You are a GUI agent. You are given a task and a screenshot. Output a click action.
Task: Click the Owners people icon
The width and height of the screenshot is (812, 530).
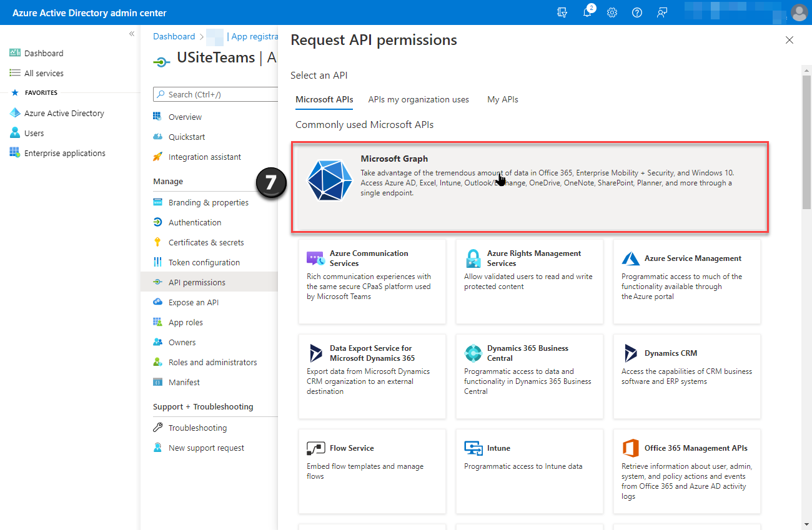click(x=157, y=342)
